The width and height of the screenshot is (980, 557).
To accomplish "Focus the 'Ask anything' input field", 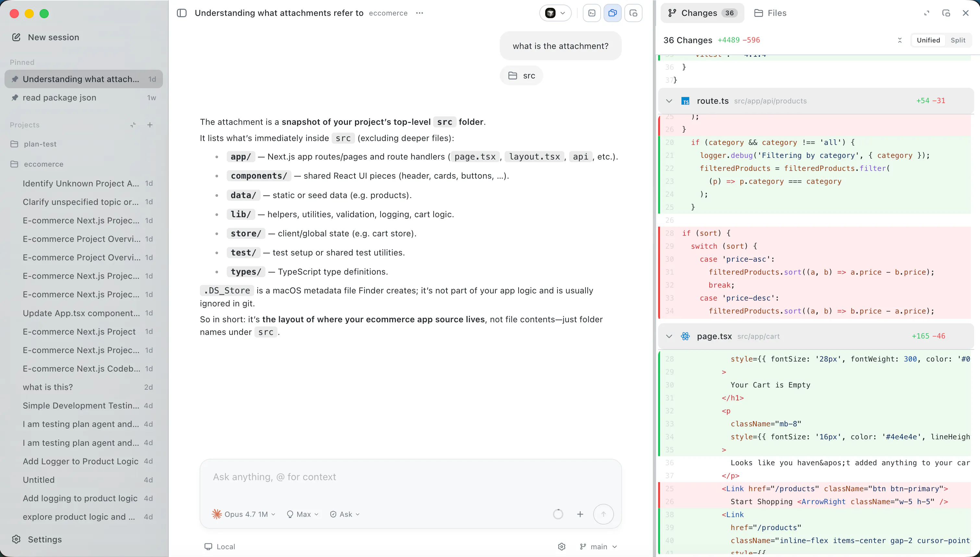I will tap(410, 477).
